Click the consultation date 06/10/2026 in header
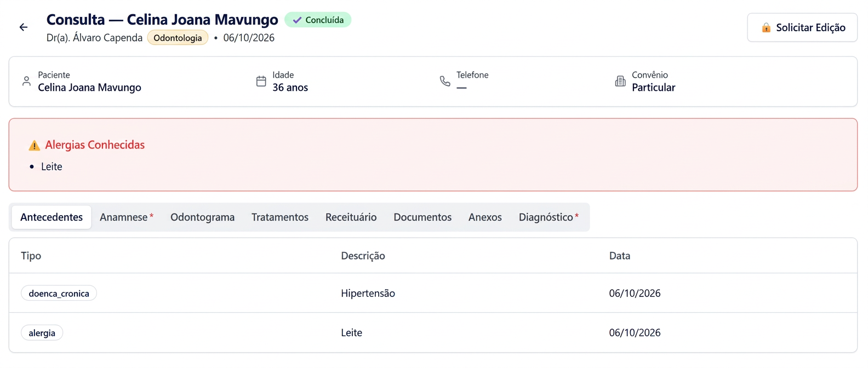Screen dimensions: 868x368 pos(249,38)
